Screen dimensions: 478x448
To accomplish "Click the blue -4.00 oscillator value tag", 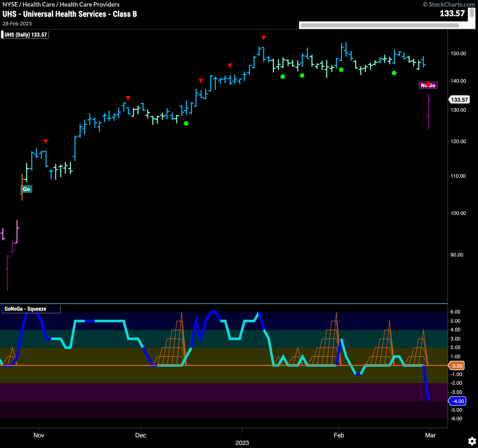I will tap(458, 401).
